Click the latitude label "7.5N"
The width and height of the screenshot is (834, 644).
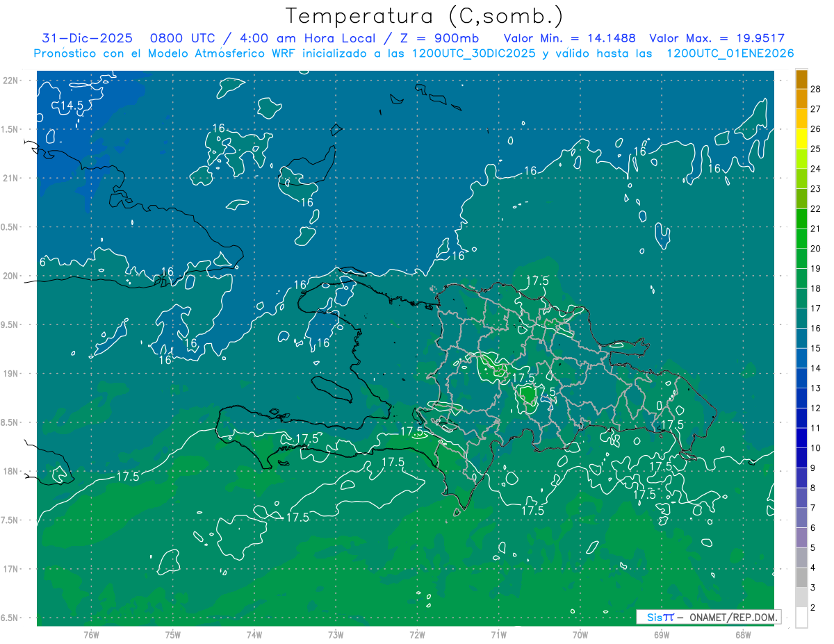[x=10, y=520]
